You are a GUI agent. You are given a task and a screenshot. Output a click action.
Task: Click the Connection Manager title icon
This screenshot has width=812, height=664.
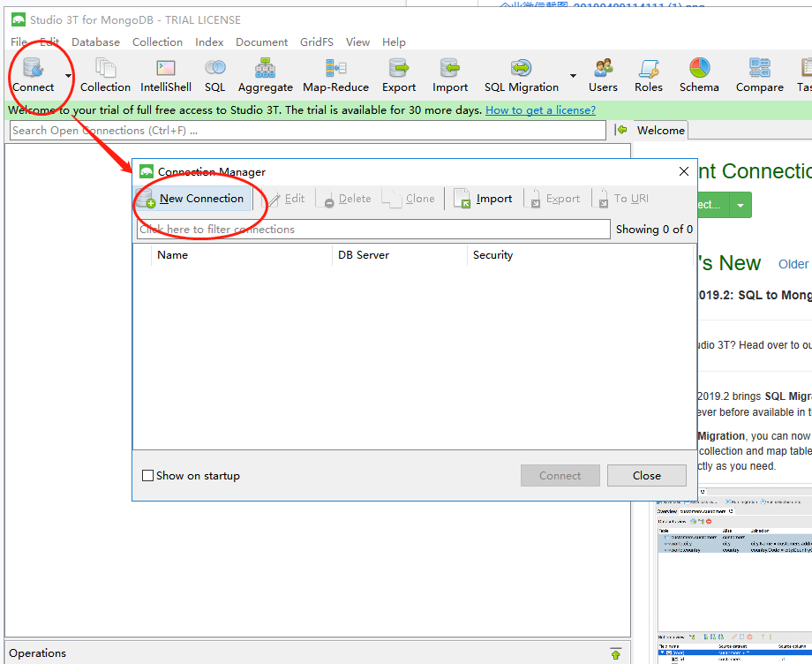pos(147,171)
